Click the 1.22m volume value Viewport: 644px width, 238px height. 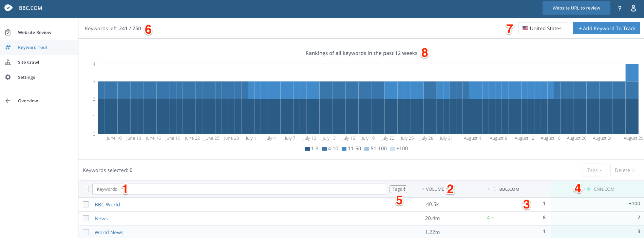point(432,232)
